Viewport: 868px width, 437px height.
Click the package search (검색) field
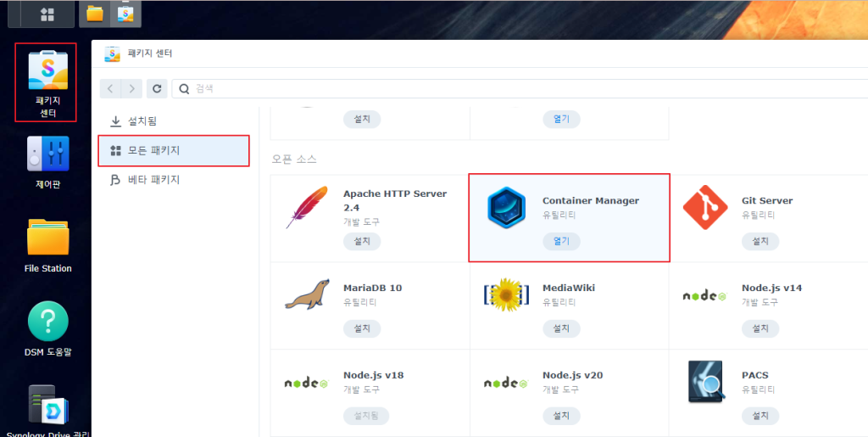509,88
